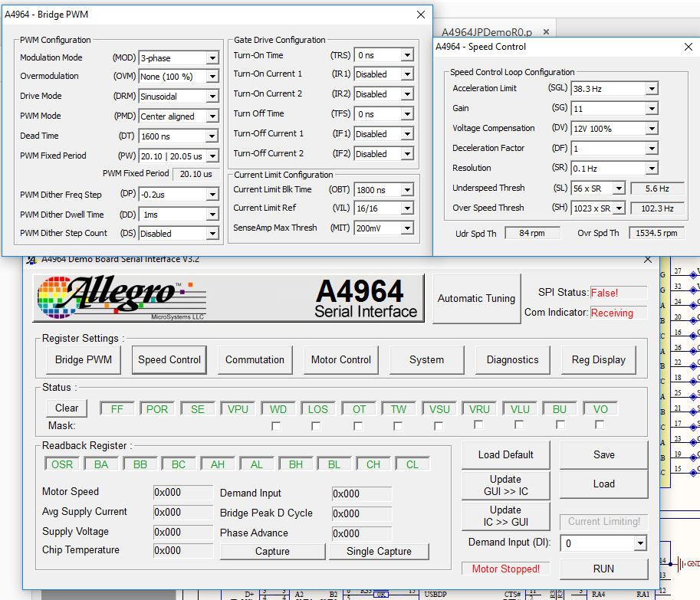The width and height of the screenshot is (700, 600).
Task: Click the Supply Voltage readback field
Action: [x=183, y=533]
